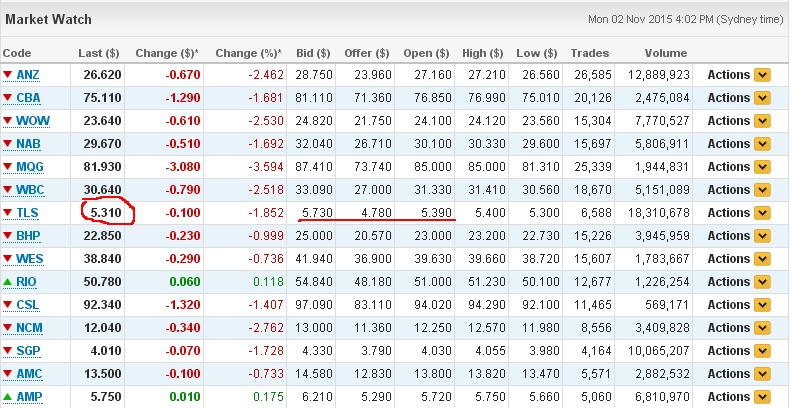Click the red down arrow beside ANZ
The height and width of the screenshot is (408, 790).
tap(8, 75)
